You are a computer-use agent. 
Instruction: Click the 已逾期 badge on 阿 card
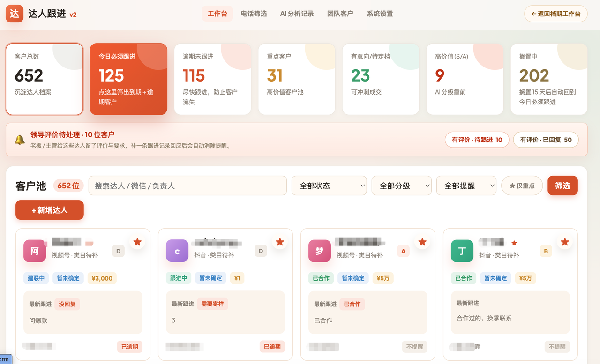pos(130,347)
